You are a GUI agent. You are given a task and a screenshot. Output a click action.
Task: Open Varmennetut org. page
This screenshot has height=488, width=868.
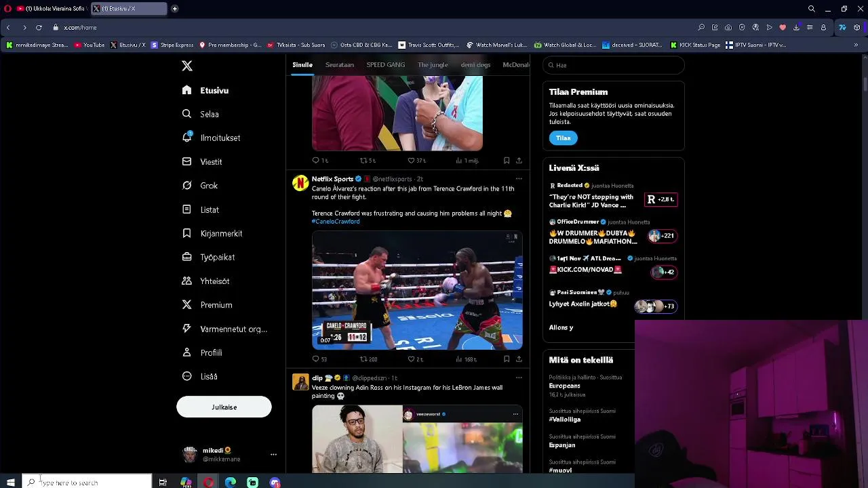point(224,329)
